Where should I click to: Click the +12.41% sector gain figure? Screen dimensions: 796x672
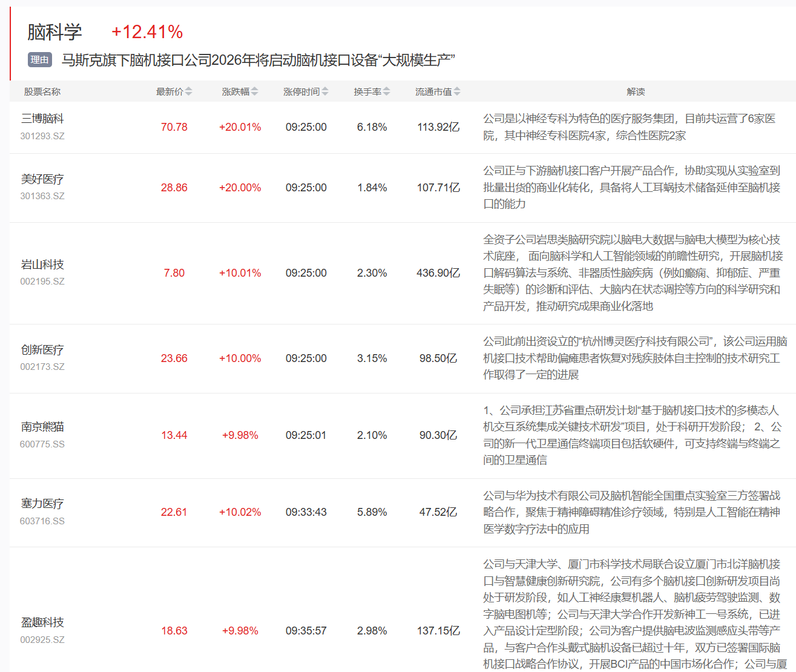click(x=147, y=32)
